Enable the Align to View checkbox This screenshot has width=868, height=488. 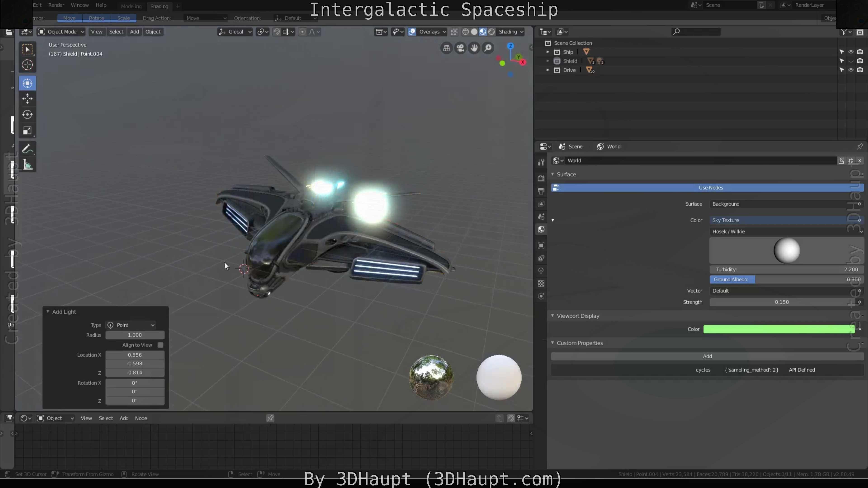coord(160,345)
